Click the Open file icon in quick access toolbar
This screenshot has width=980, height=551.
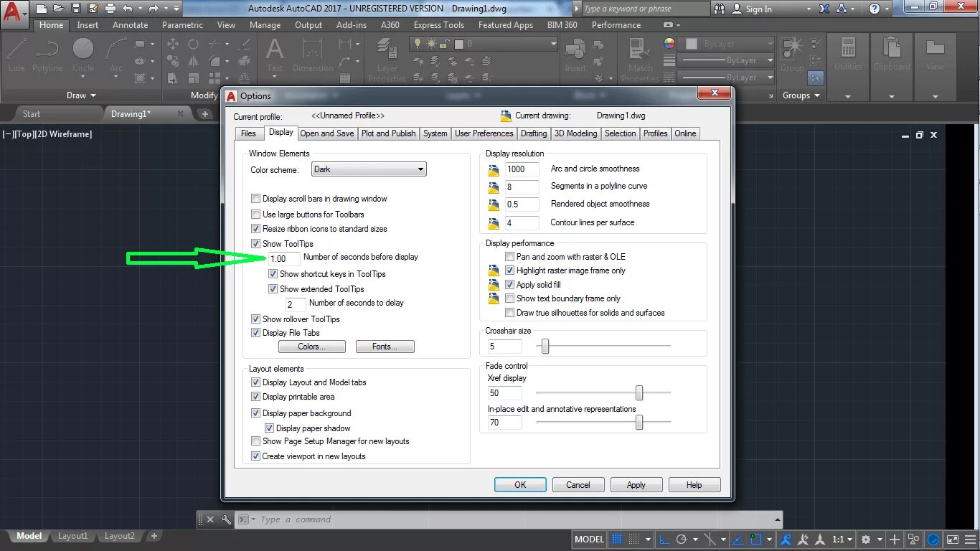click(x=59, y=9)
